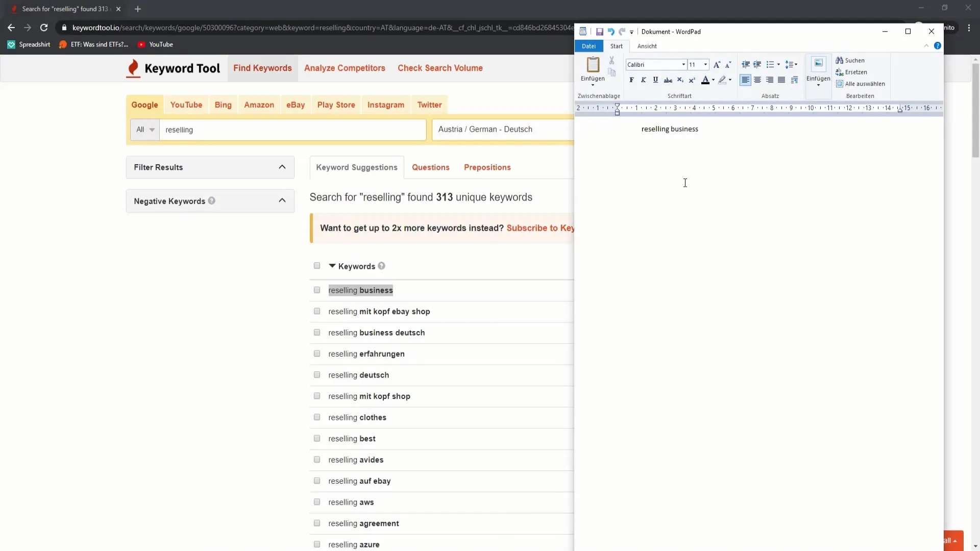Check the 'reselling clothes' box
This screenshot has height=551, width=980.
[317, 417]
